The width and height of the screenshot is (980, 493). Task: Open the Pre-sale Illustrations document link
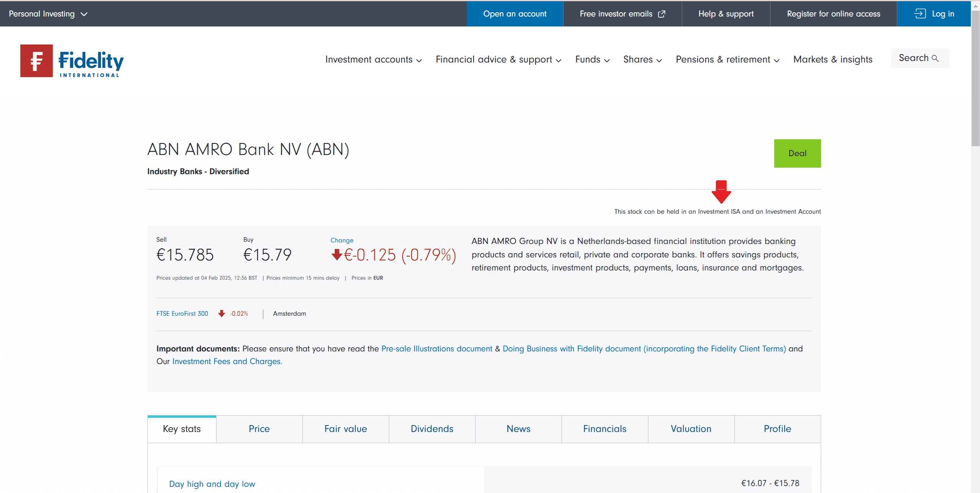pos(436,348)
